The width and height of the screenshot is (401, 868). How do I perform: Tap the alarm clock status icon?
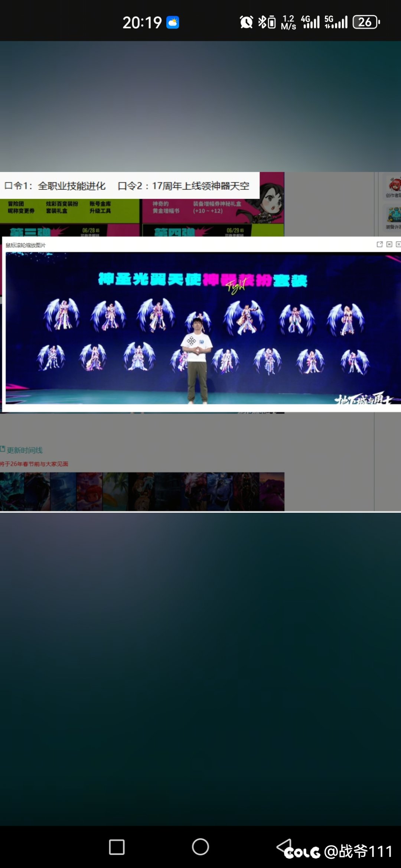(246, 22)
